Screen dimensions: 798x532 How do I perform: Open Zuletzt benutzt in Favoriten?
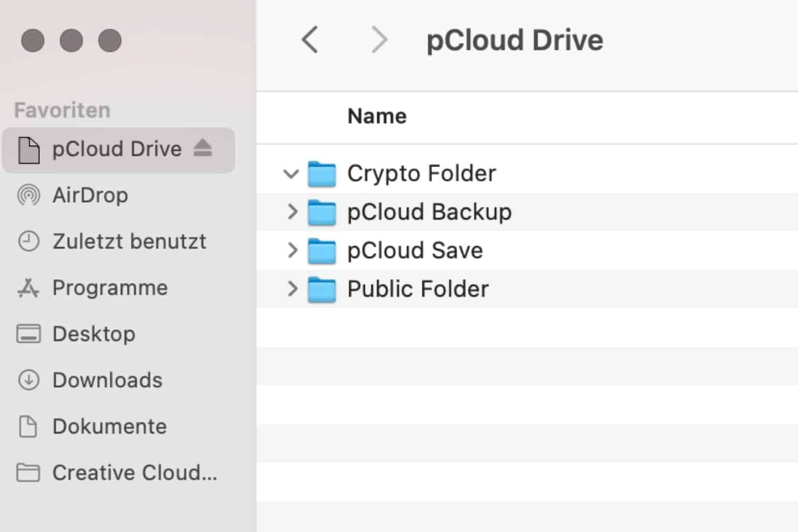pos(129,242)
